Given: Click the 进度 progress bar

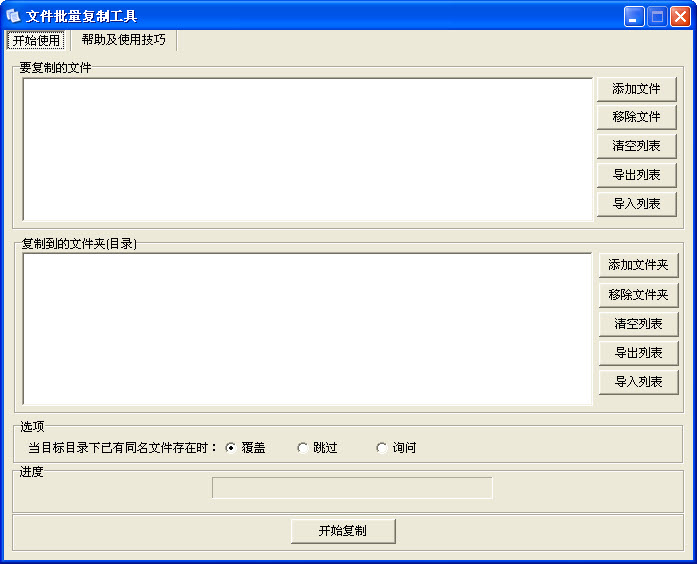Looking at the screenshot, I should point(352,488).
